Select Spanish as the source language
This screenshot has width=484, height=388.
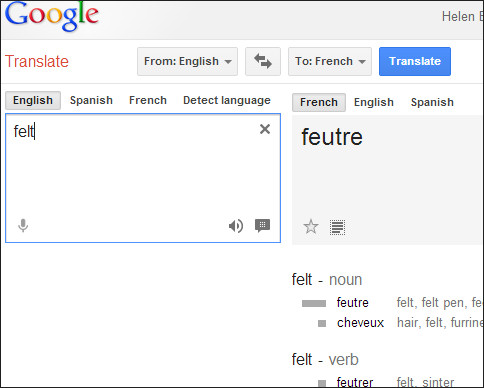click(x=91, y=100)
